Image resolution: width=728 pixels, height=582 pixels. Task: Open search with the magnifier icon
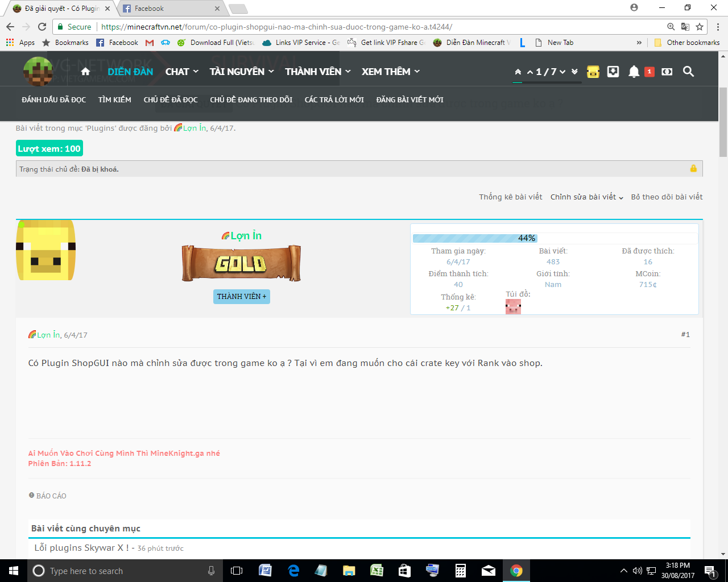(688, 72)
